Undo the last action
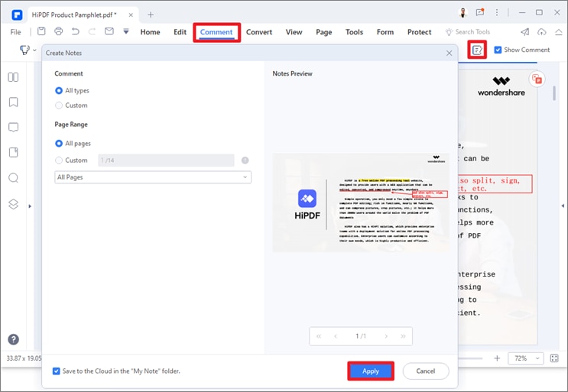Viewport: 568px width, 392px height. pos(76,31)
